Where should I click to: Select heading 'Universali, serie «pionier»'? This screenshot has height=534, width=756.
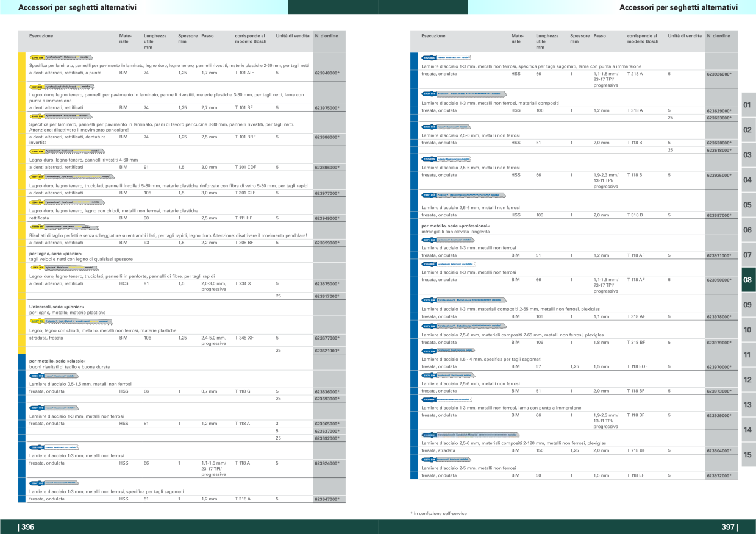57,307
